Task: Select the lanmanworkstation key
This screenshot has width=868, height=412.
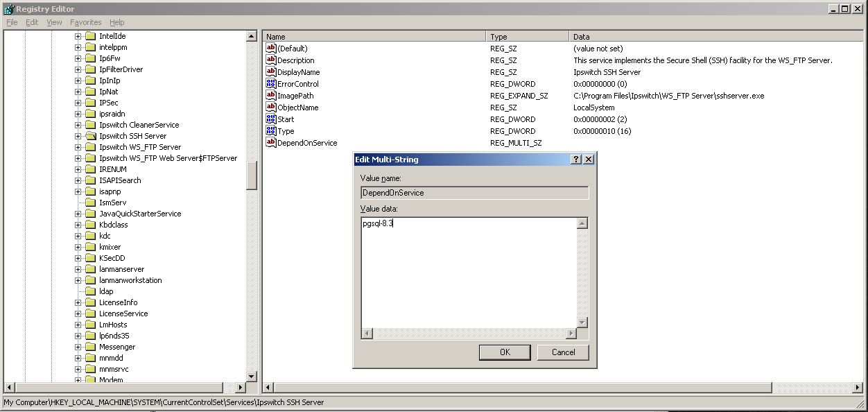Action: click(x=130, y=280)
